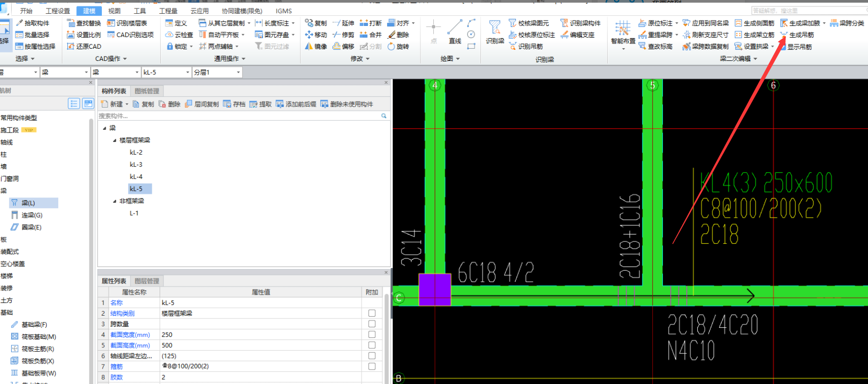Image resolution: width=868 pixels, height=384 pixels.
Task: Switch to the 视图 ribbon tab
Action: (114, 11)
